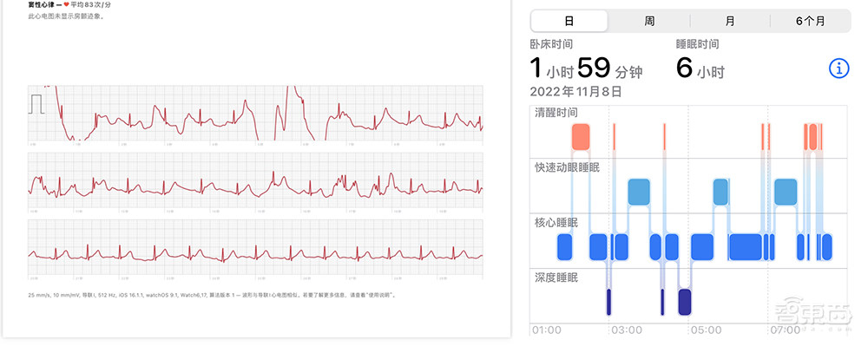Click the 窦性心律 heart rate heading
868x346 pixels.
click(69, 4)
